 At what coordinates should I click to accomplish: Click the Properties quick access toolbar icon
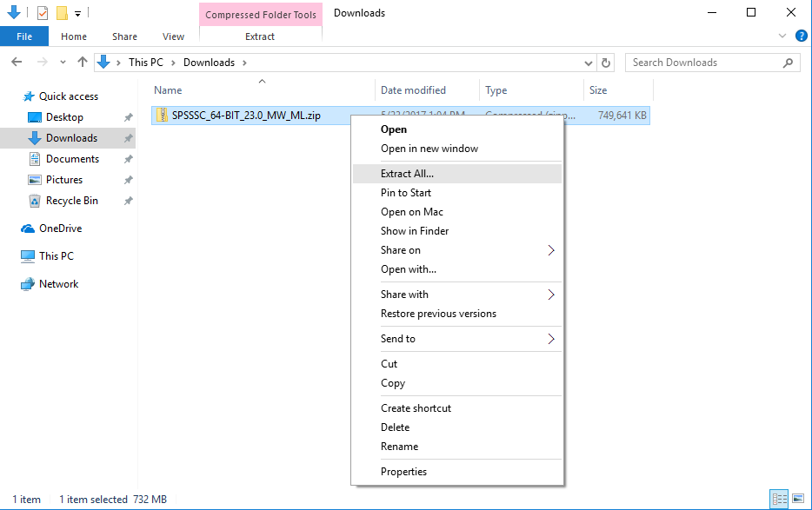point(43,12)
